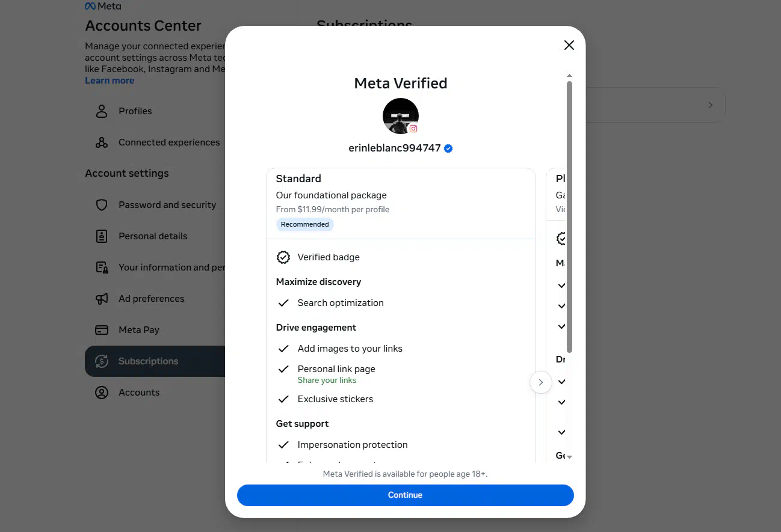Click the checkmark beside Exclusive stickers

click(283, 399)
